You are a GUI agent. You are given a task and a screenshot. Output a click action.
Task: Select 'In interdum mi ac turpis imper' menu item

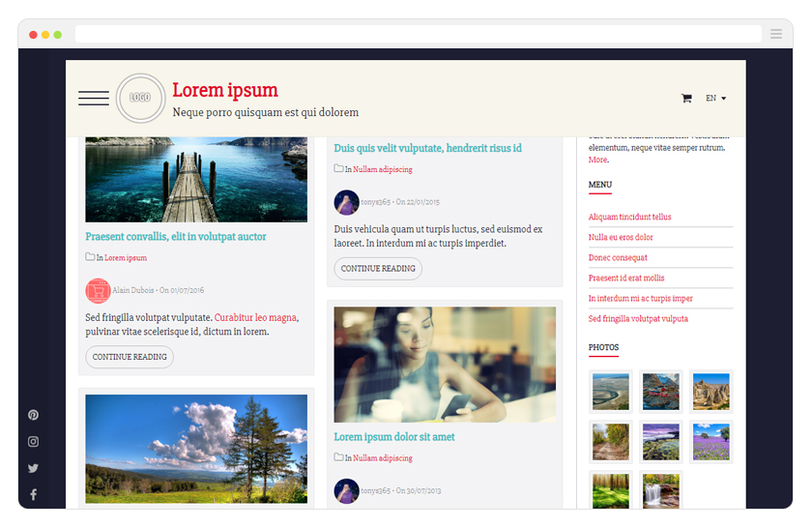(641, 299)
